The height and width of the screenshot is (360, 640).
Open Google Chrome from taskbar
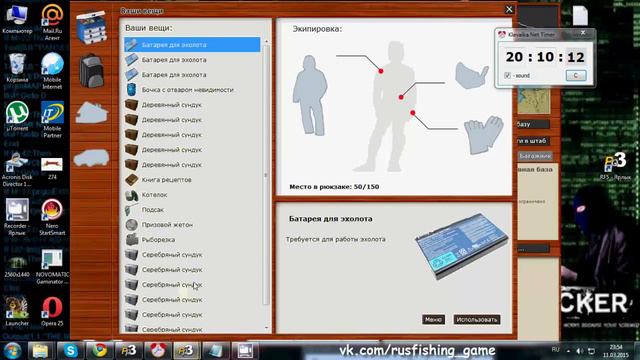click(x=99, y=351)
